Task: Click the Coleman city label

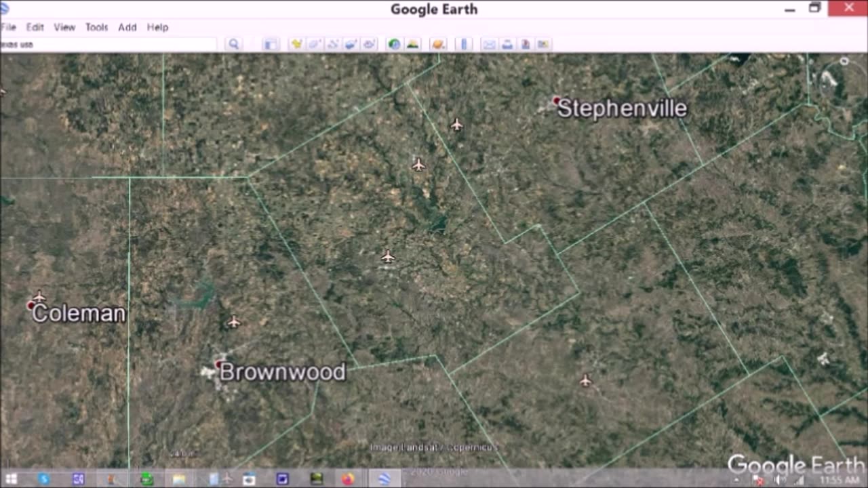Action: click(x=79, y=313)
